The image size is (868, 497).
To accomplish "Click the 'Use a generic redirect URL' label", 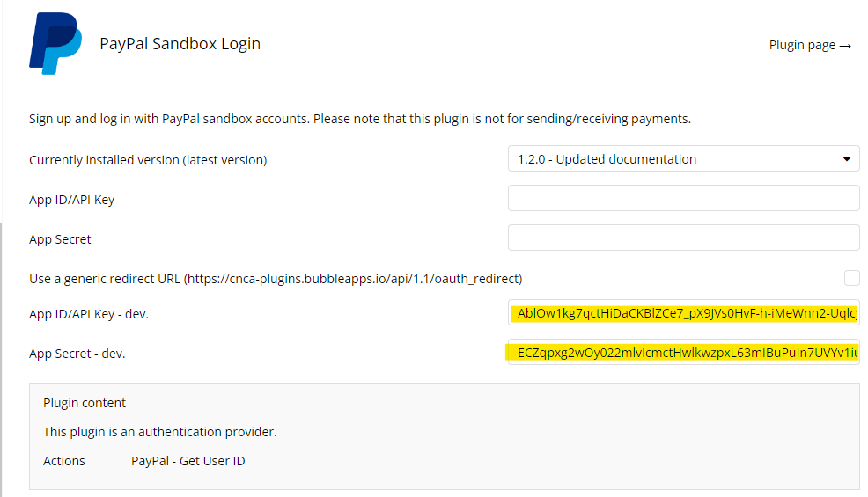I will click(276, 278).
